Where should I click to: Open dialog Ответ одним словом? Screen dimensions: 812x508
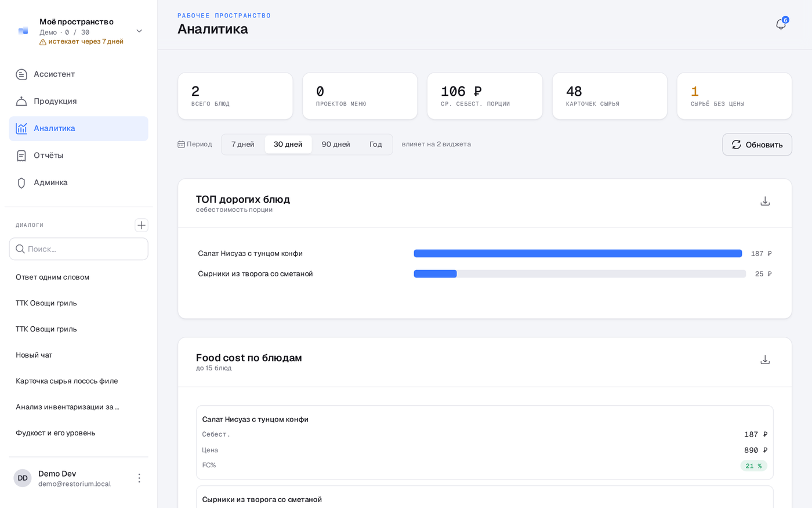[79, 277]
